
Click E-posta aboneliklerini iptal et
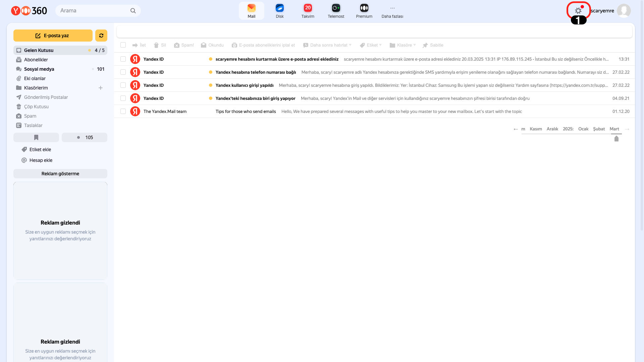pyautogui.click(x=263, y=45)
